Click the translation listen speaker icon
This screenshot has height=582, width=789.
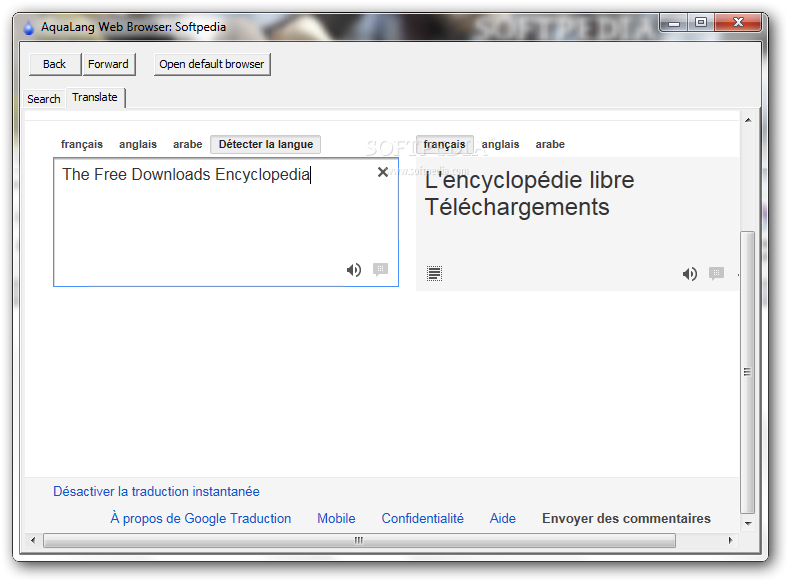690,274
